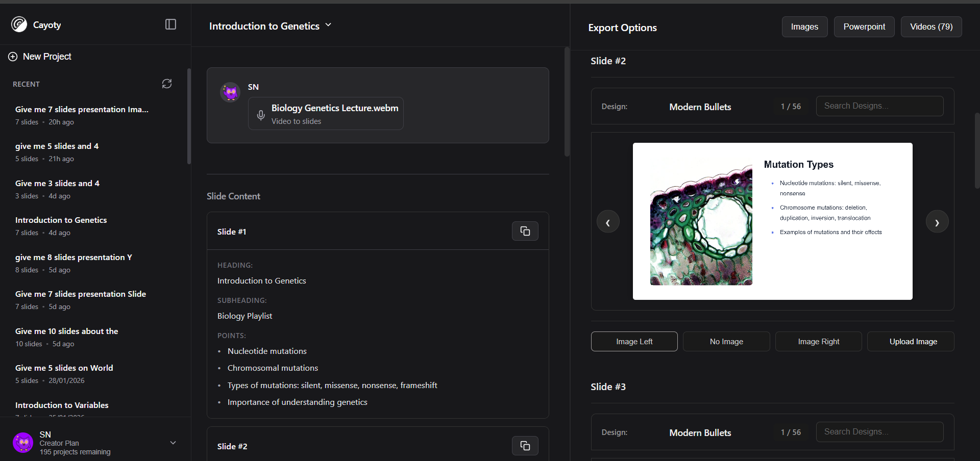Refresh the Recent projects list
The height and width of the screenshot is (461, 980).
tap(167, 84)
